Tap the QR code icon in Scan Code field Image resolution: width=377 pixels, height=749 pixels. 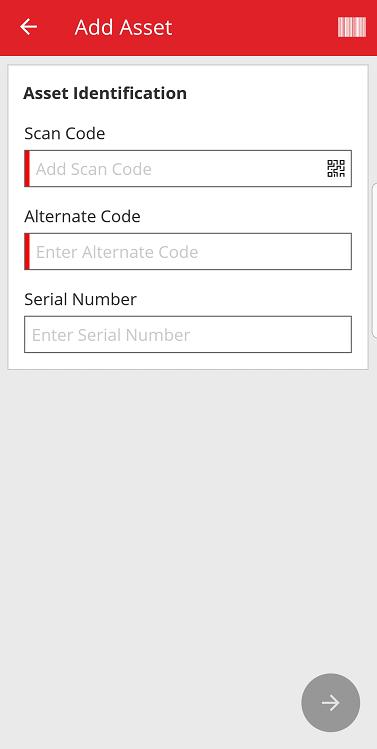[335, 169]
